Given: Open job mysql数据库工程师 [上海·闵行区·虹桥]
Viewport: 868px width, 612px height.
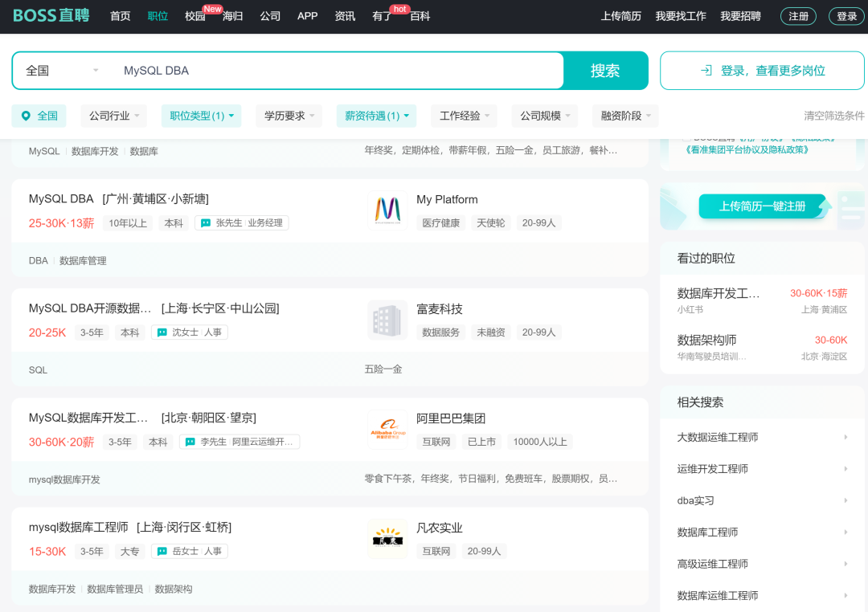Looking at the screenshot, I should click(x=130, y=528).
